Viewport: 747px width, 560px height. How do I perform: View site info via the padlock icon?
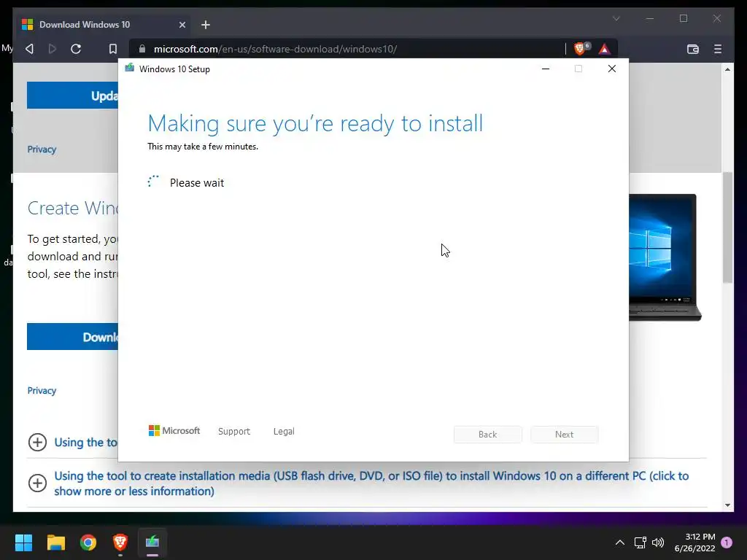pos(142,49)
